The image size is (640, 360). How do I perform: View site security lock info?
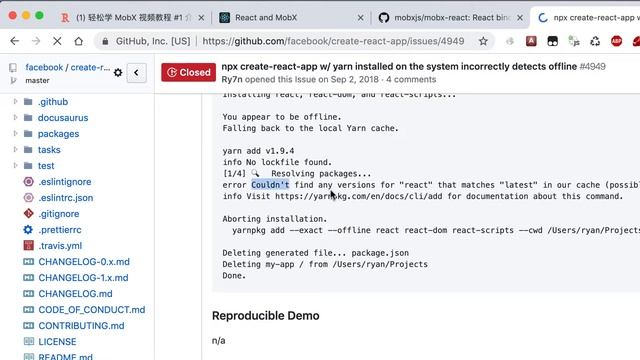[x=105, y=41]
